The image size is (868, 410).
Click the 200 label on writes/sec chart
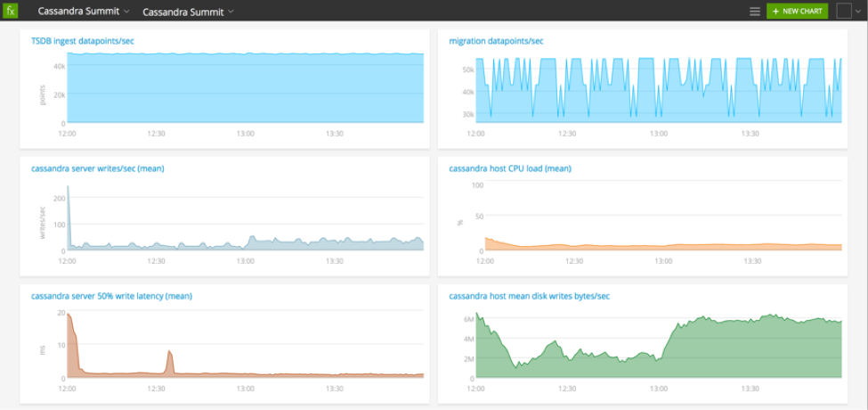click(60, 197)
